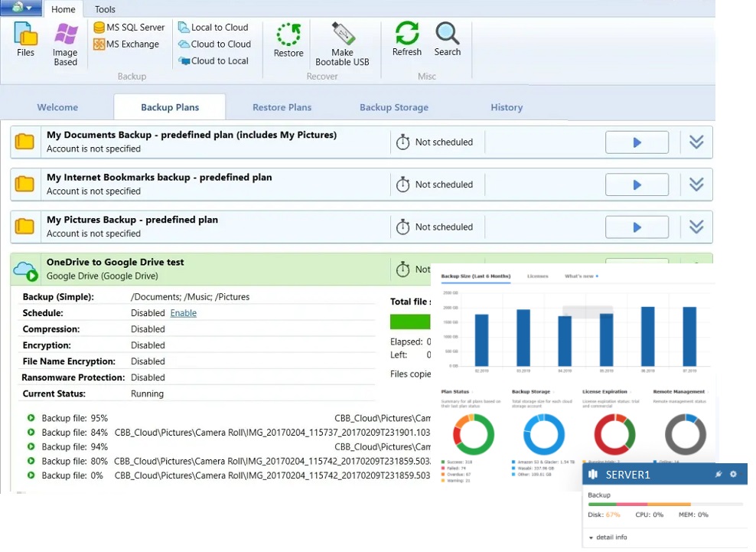Open the Backup Storage tab
The image size is (756, 552).
394,107
